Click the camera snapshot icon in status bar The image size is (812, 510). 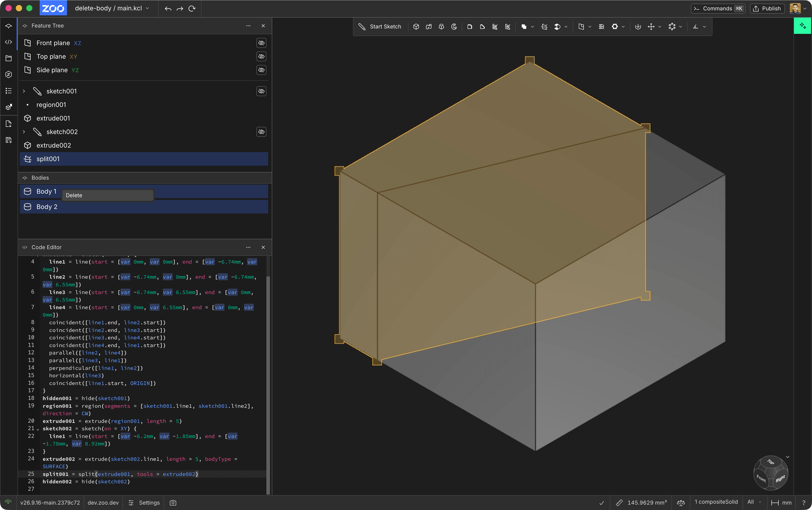pos(173,503)
